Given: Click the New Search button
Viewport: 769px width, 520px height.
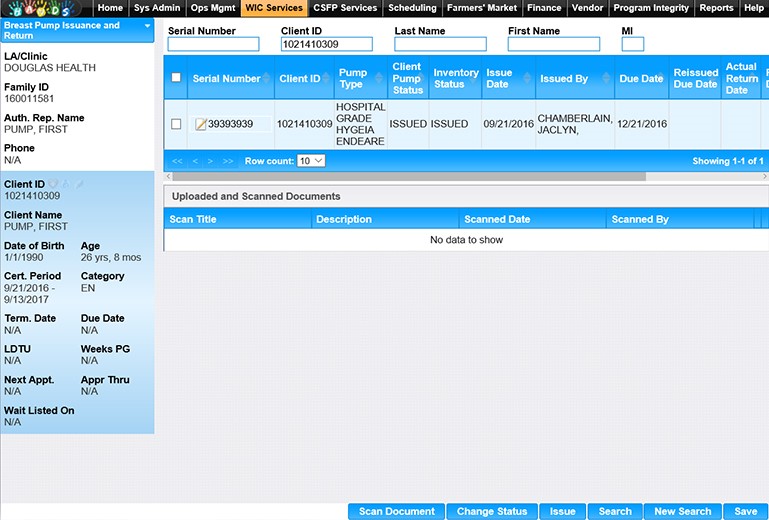Looking at the screenshot, I should click(x=682, y=511).
